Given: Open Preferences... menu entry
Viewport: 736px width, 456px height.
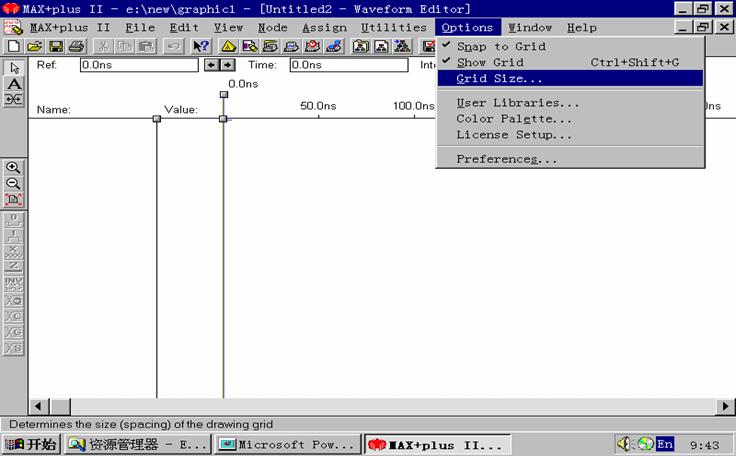Looking at the screenshot, I should pyautogui.click(x=570, y=159).
